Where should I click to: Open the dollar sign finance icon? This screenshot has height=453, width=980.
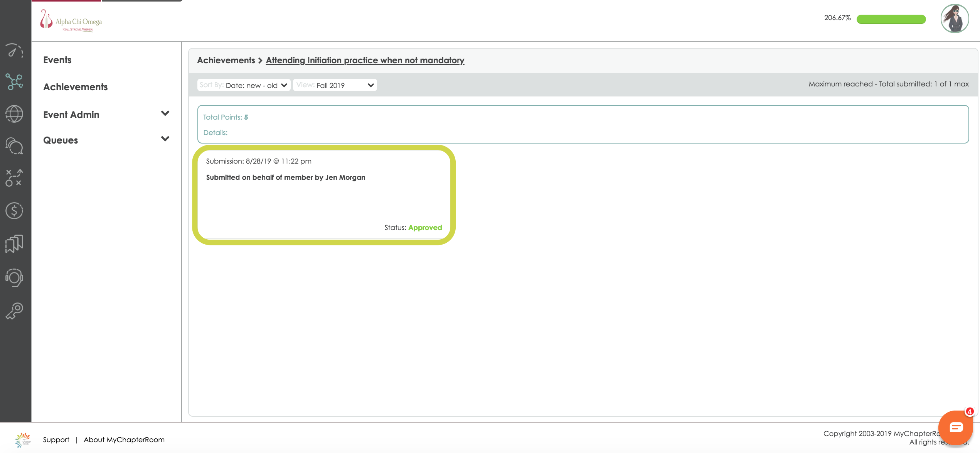click(x=14, y=211)
